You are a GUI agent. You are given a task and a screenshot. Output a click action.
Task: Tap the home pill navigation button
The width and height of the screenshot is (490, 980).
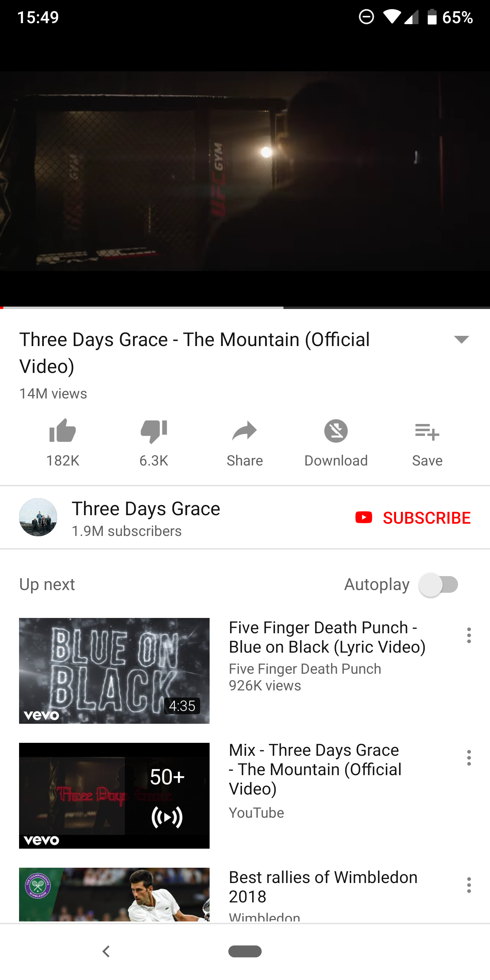[x=245, y=951]
